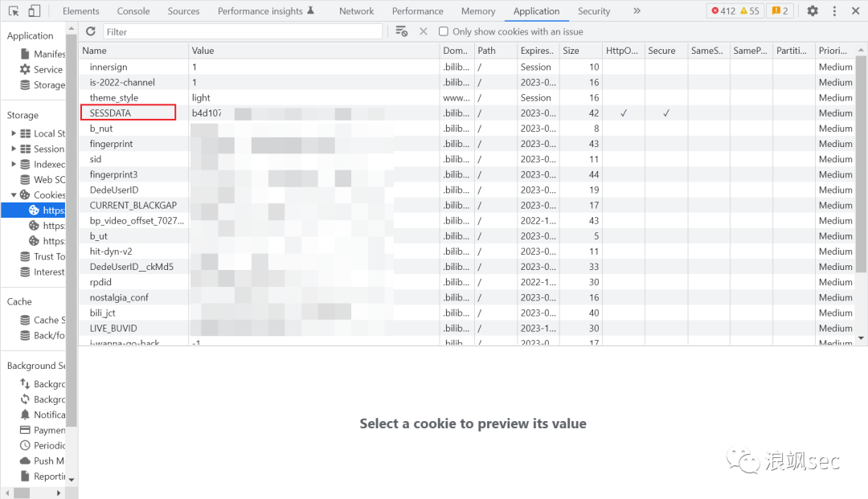Screen dimensions: 868x499
Task: Select the selected https cookie origin
Action: (33, 211)
